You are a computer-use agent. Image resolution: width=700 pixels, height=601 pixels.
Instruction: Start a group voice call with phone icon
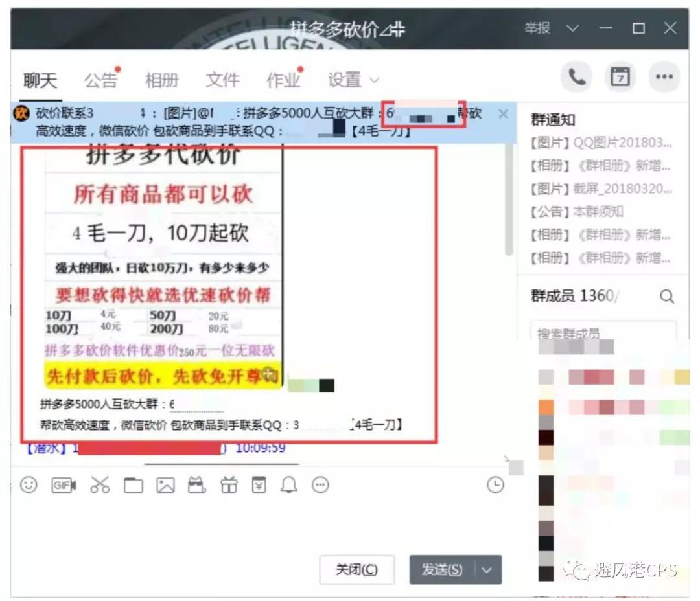click(x=576, y=77)
